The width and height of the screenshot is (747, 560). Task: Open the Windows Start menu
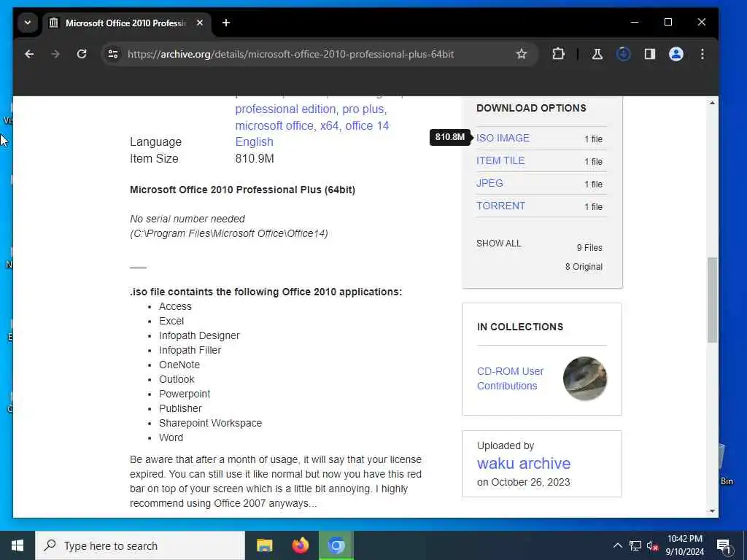point(18,545)
